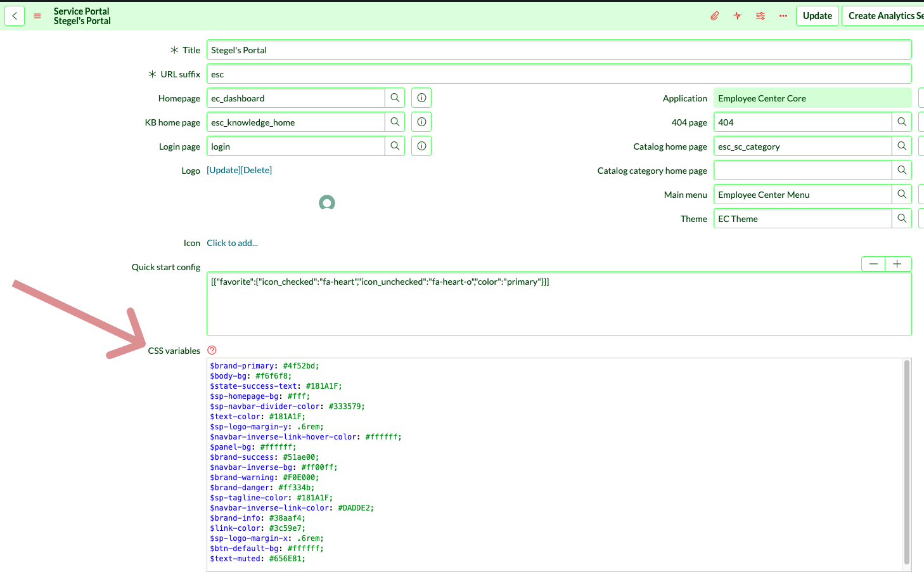Click the $sp-navbar-divider-color line
924x579 pixels.
[287, 407]
